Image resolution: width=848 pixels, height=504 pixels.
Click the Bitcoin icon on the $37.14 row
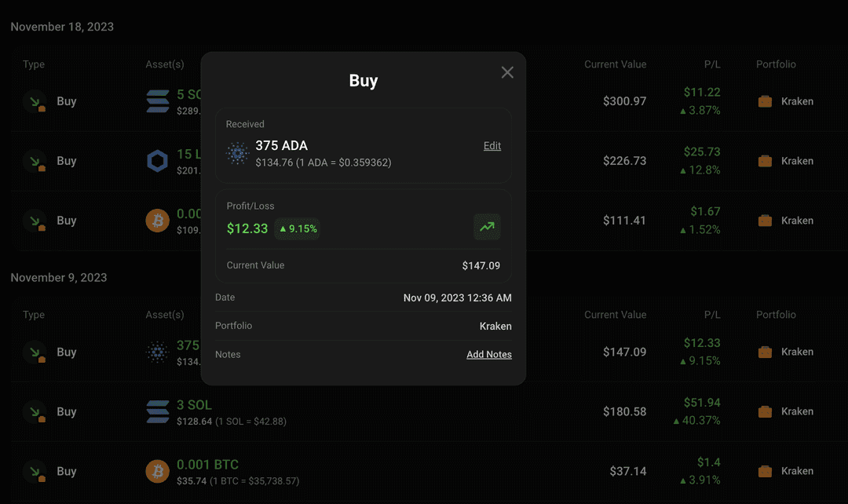click(x=157, y=471)
